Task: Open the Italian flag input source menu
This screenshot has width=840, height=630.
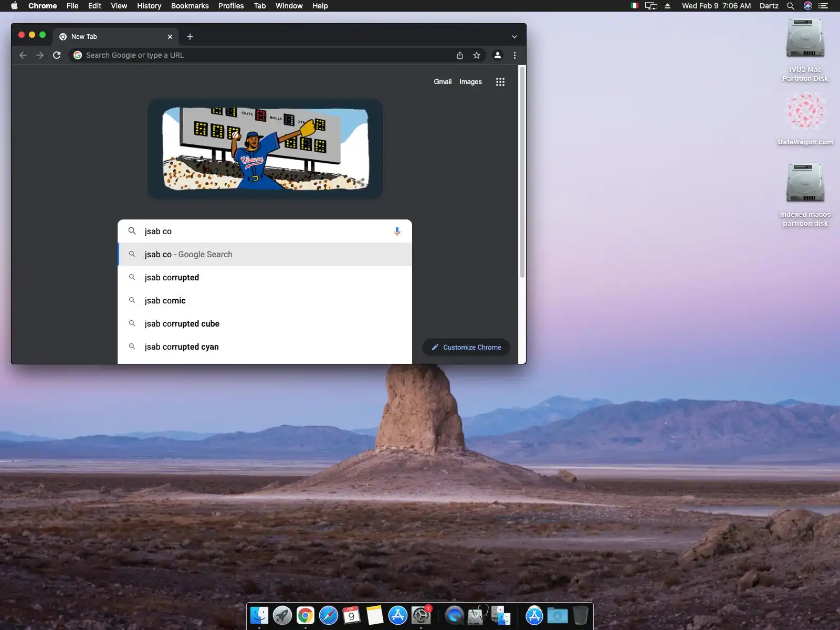Action: 634,6
